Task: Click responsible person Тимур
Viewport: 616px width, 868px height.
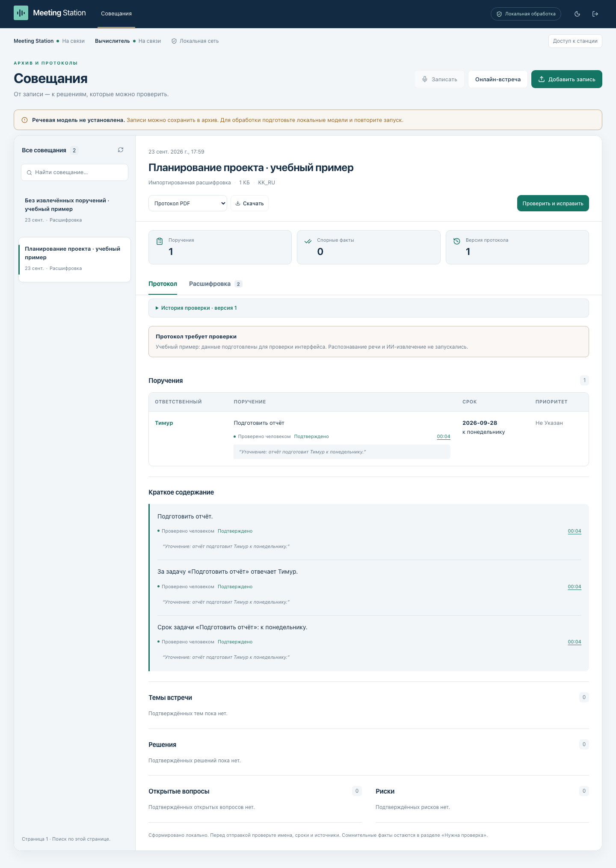Action: (164, 423)
